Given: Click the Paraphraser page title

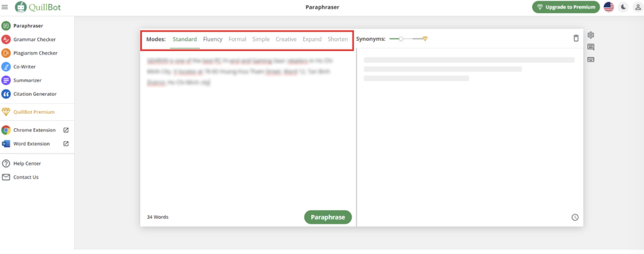Looking at the screenshot, I should pyautogui.click(x=323, y=7).
